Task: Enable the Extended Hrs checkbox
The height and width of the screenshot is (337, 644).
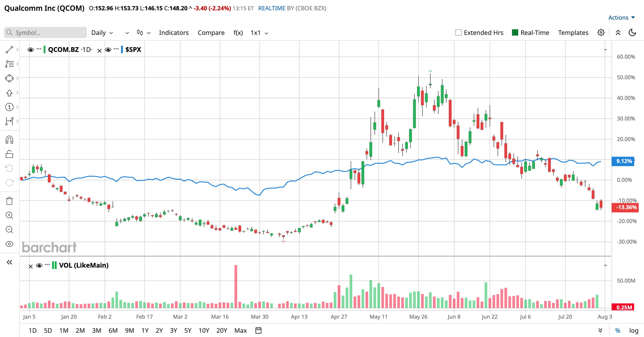Action: pos(458,32)
